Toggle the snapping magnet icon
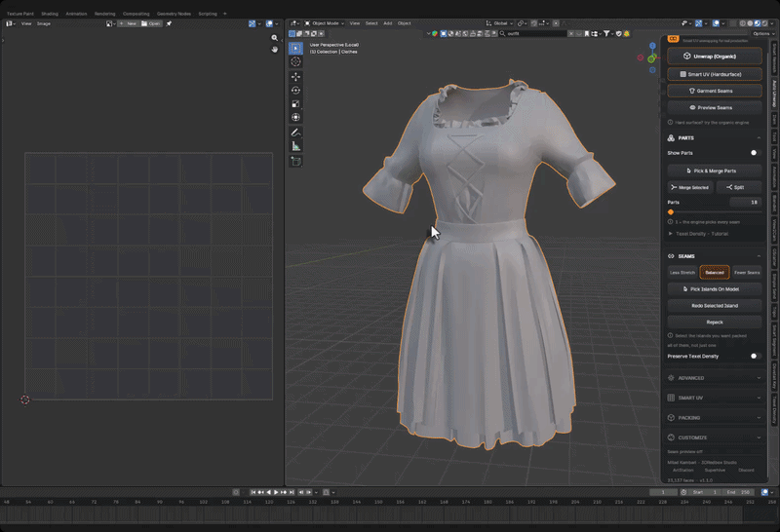This screenshot has width=780, height=532. point(533,23)
